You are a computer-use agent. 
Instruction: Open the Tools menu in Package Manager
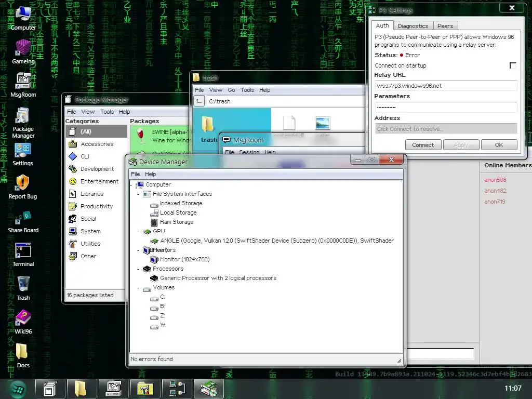tap(107, 112)
